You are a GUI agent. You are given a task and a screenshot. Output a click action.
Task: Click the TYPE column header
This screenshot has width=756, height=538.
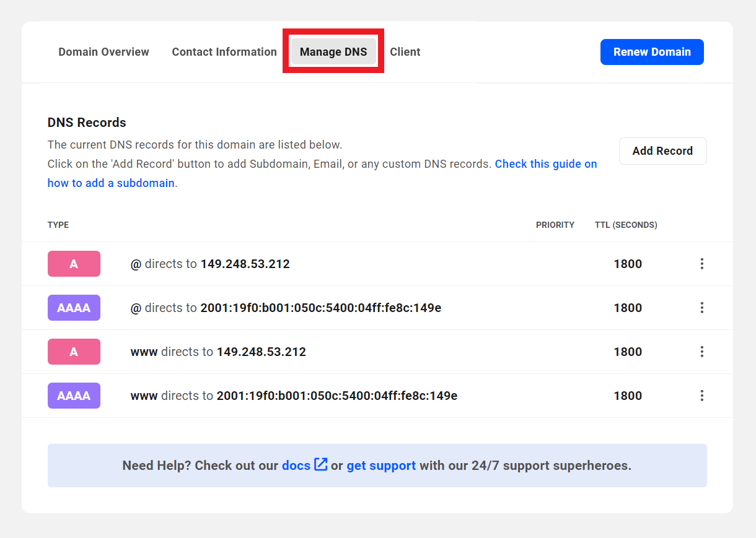point(58,225)
